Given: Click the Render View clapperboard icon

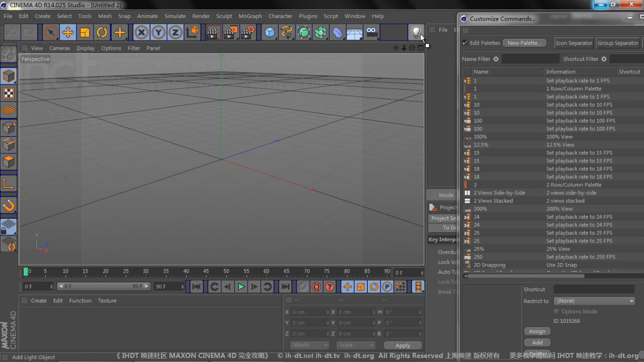Looking at the screenshot, I should click(213, 33).
